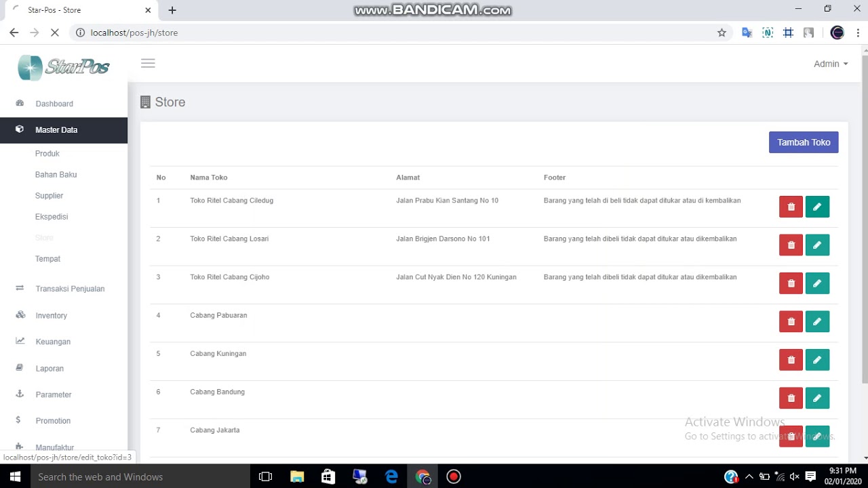Image resolution: width=868 pixels, height=488 pixels.
Task: Delete the Cabang Bandung store
Action: (791, 399)
